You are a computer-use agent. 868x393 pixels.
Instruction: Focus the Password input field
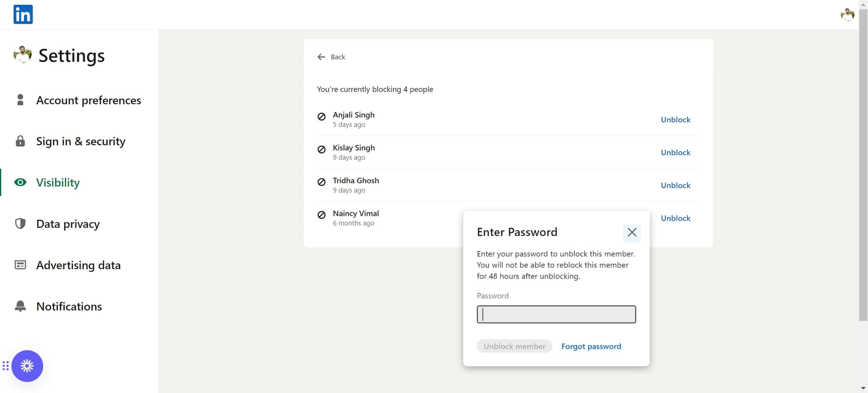pos(556,315)
